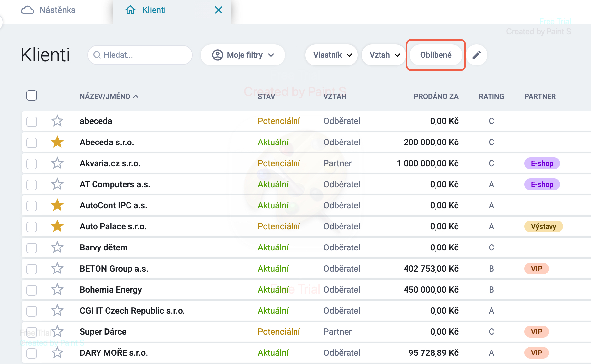591x364 pixels.
Task: Star the BETON Group a.s. client
Action: pos(57,268)
